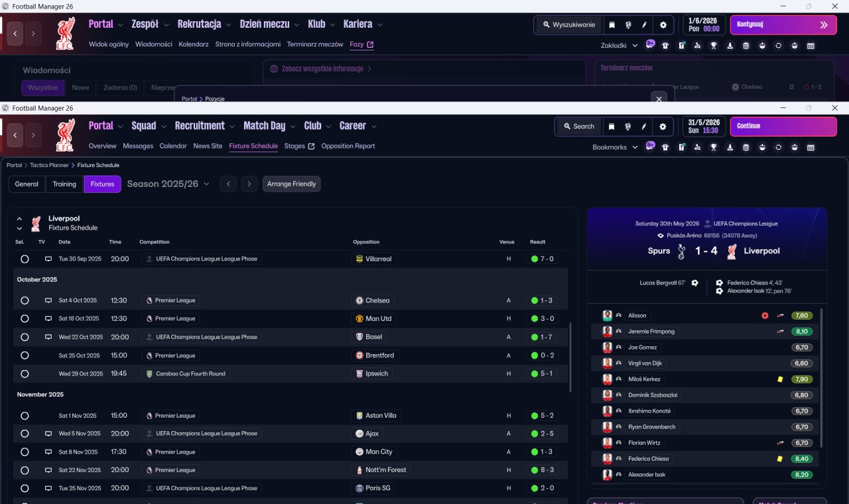Image resolution: width=849 pixels, height=504 pixels.
Task: Expand the Zakładki dropdown in the Polish window
Action: point(619,46)
